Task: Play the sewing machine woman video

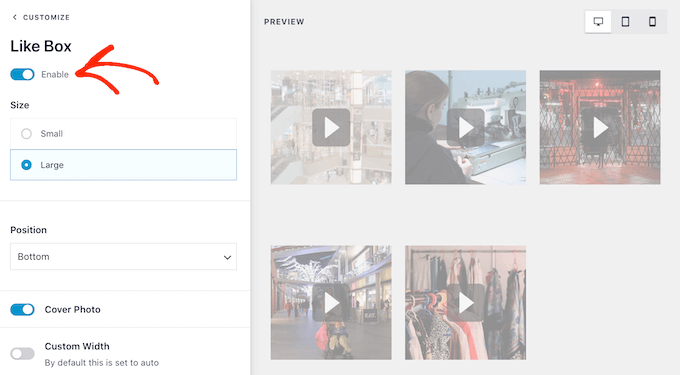Action: [x=466, y=127]
